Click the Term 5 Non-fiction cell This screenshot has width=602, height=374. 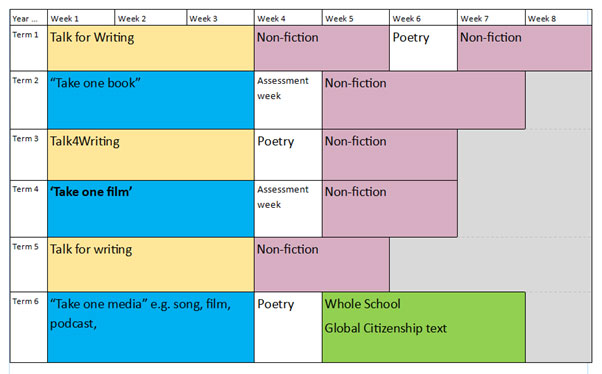(x=322, y=265)
